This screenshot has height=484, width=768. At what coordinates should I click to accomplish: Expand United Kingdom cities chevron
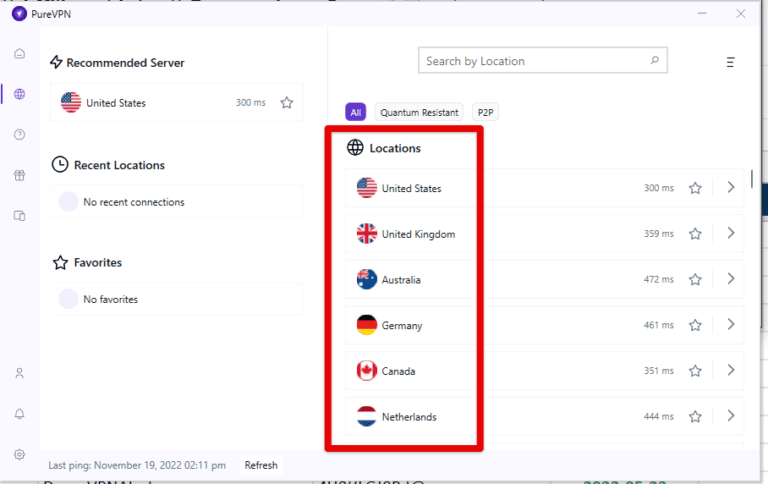(x=731, y=233)
